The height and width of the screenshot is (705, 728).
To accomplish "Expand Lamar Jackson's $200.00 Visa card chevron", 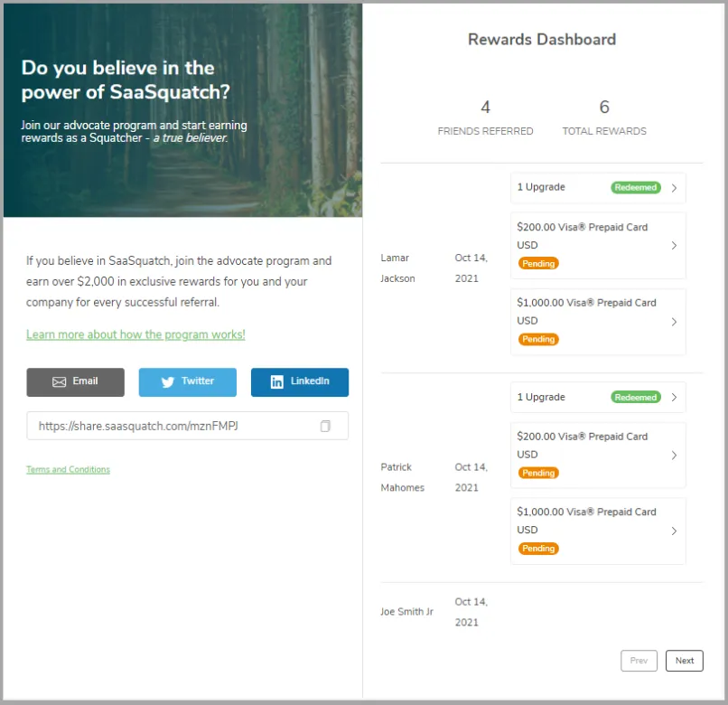I will pos(674,245).
